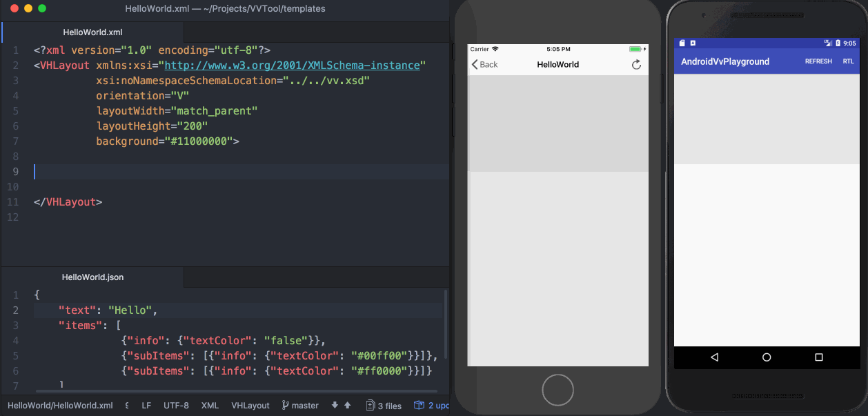Tap the Back button in the iOS simulator
This screenshot has width=868, height=416.
[x=484, y=64]
